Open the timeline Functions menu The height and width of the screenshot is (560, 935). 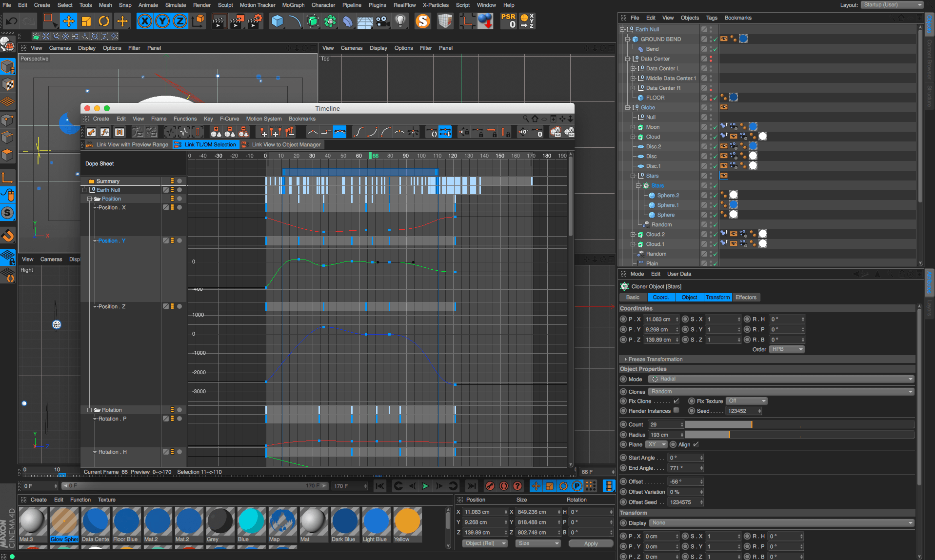point(185,119)
